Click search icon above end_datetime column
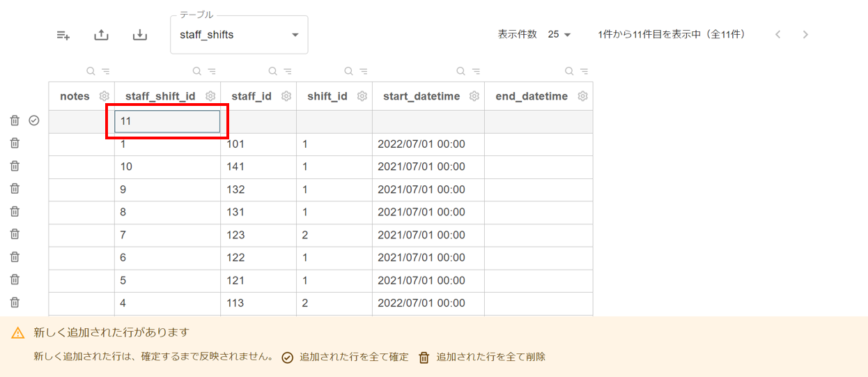The height and width of the screenshot is (377, 868). coord(570,71)
